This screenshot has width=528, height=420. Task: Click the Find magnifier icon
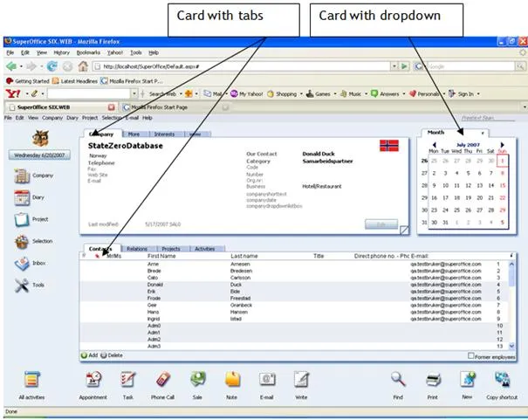click(x=398, y=380)
